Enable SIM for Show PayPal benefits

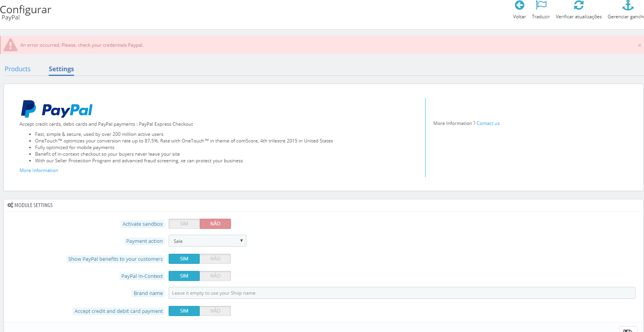pyautogui.click(x=184, y=259)
